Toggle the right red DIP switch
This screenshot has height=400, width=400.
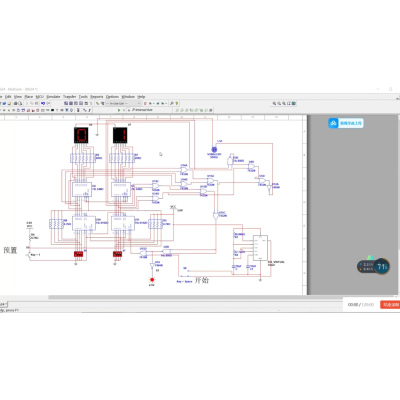coord(117,254)
